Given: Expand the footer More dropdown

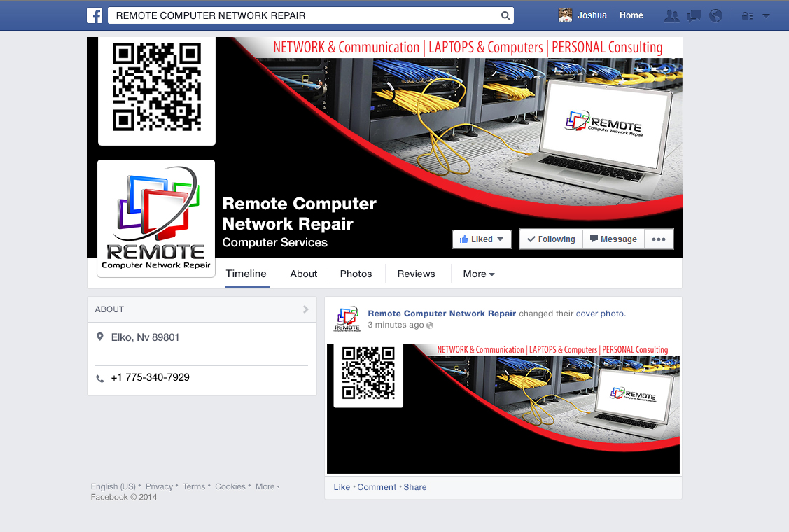Looking at the screenshot, I should click(267, 486).
